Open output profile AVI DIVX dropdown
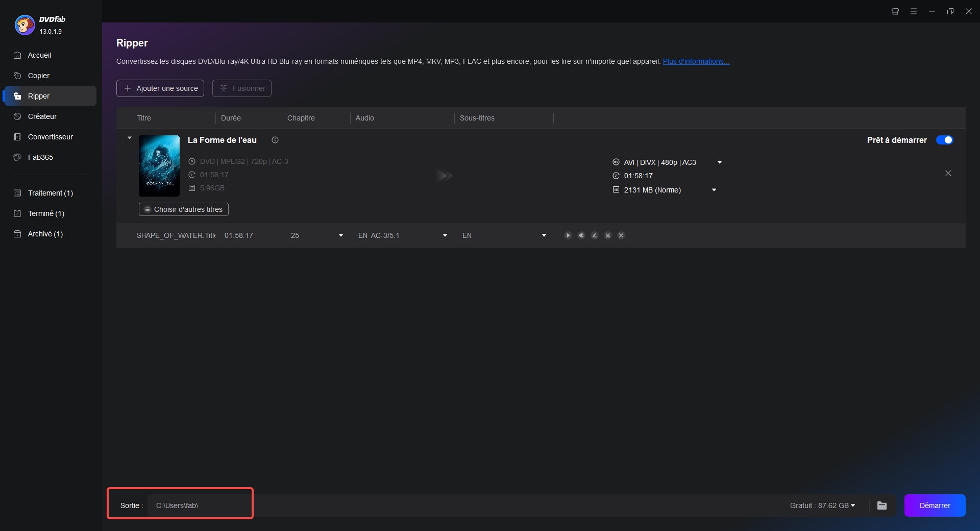This screenshot has height=531, width=980. (x=720, y=162)
